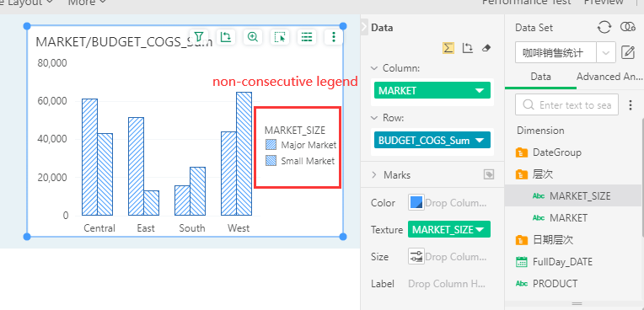The width and height of the screenshot is (644, 310).
Task: Open the chart's three-dot more menu
Action: (x=334, y=37)
